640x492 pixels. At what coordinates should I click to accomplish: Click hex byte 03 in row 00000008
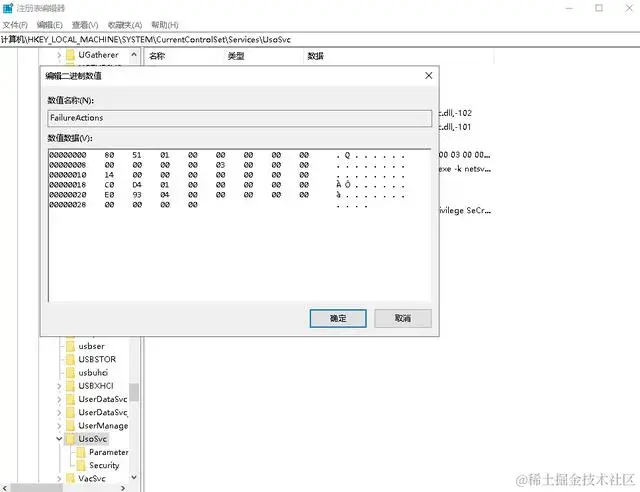point(220,165)
